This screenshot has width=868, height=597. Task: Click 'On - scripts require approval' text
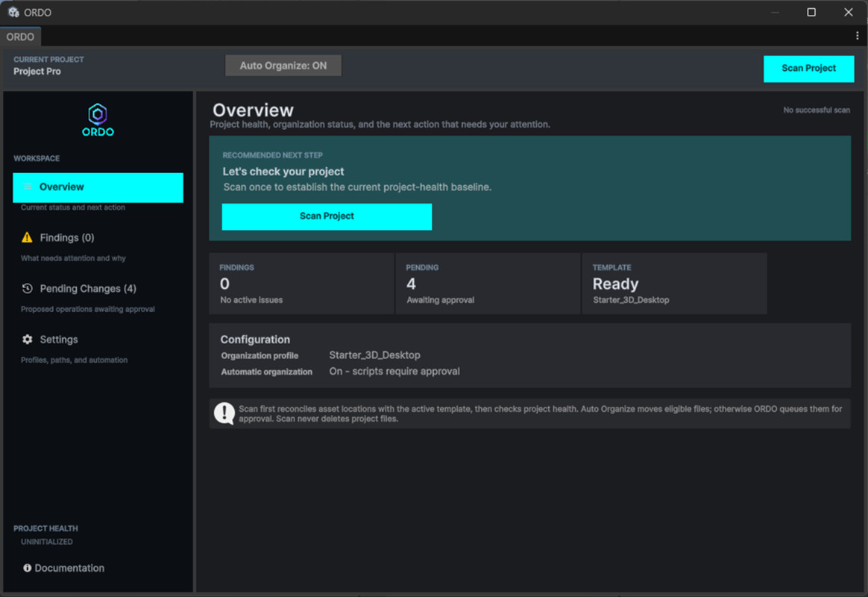point(394,371)
